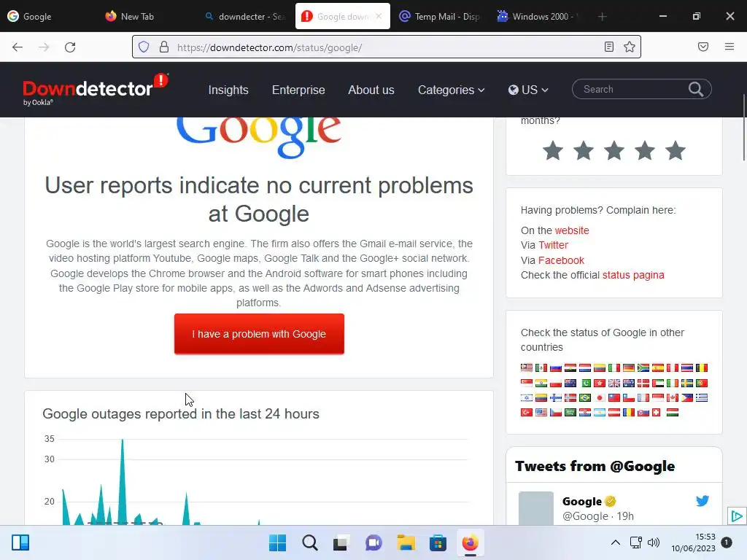747x560 pixels.
Task: Click the Firefox taskbar icon
Action: [x=471, y=542]
